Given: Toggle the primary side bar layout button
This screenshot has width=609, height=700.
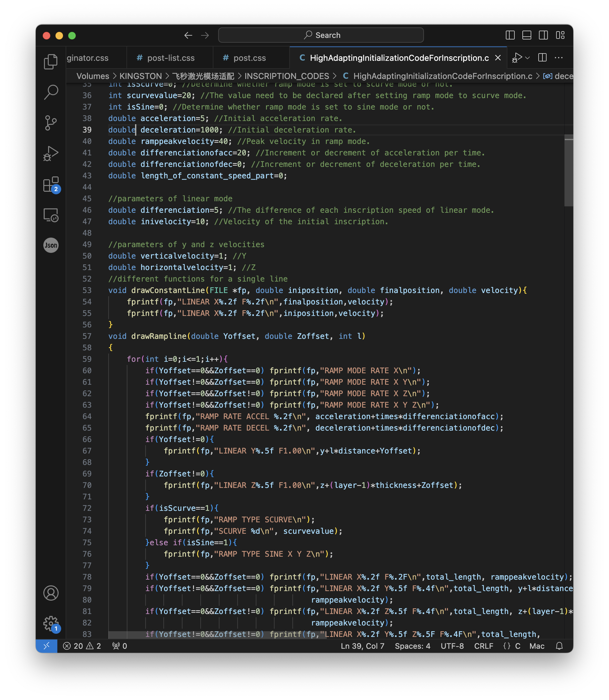Looking at the screenshot, I should [x=510, y=35].
